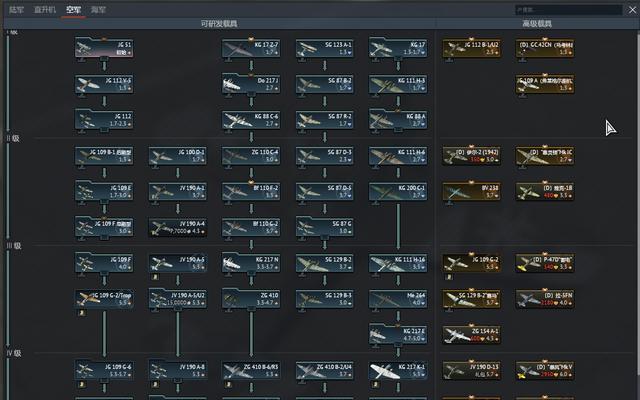Switch to the 陆军 tab
The width and height of the screenshot is (640, 400).
coord(16,9)
